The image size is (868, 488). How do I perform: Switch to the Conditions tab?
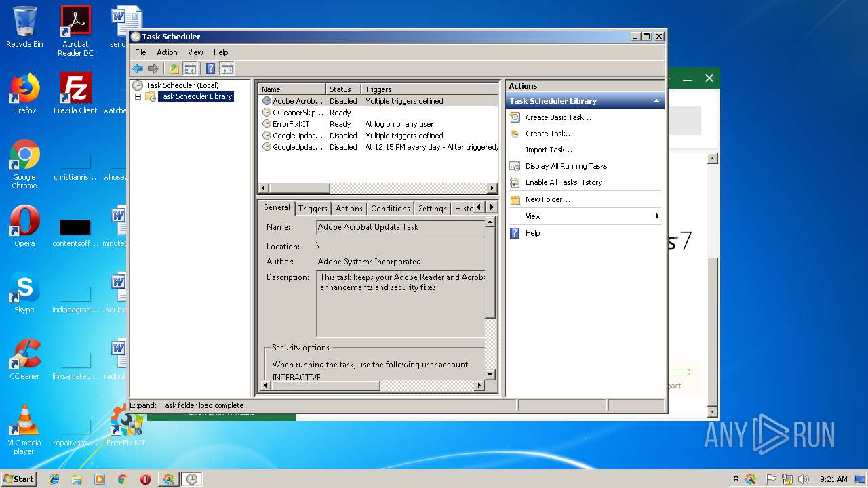pos(391,209)
